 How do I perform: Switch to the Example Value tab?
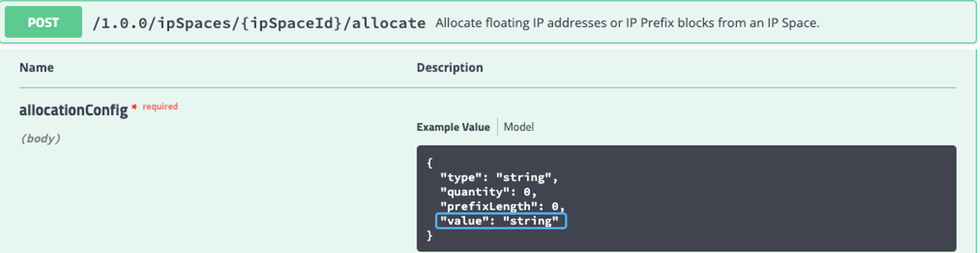[x=453, y=127]
